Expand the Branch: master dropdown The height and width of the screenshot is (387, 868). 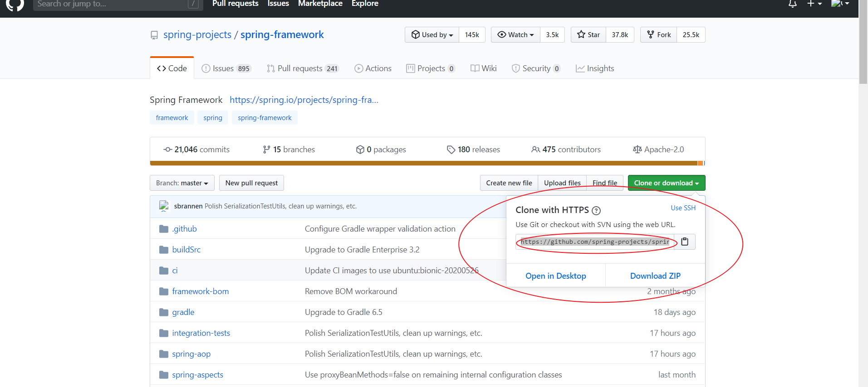182,183
